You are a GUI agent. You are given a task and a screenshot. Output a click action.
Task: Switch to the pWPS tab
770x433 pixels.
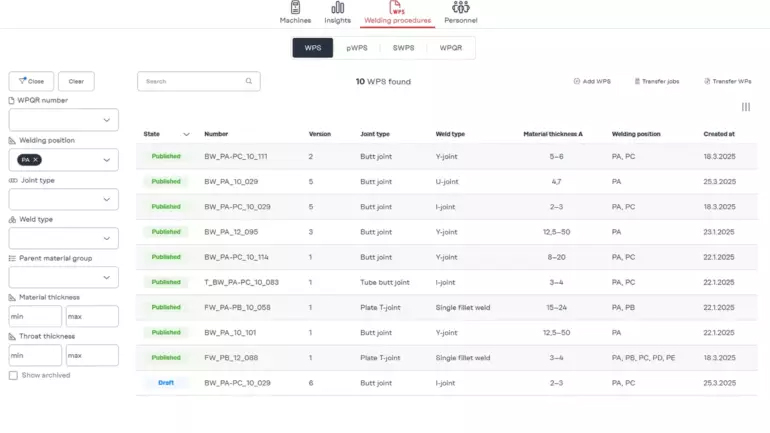tap(357, 48)
